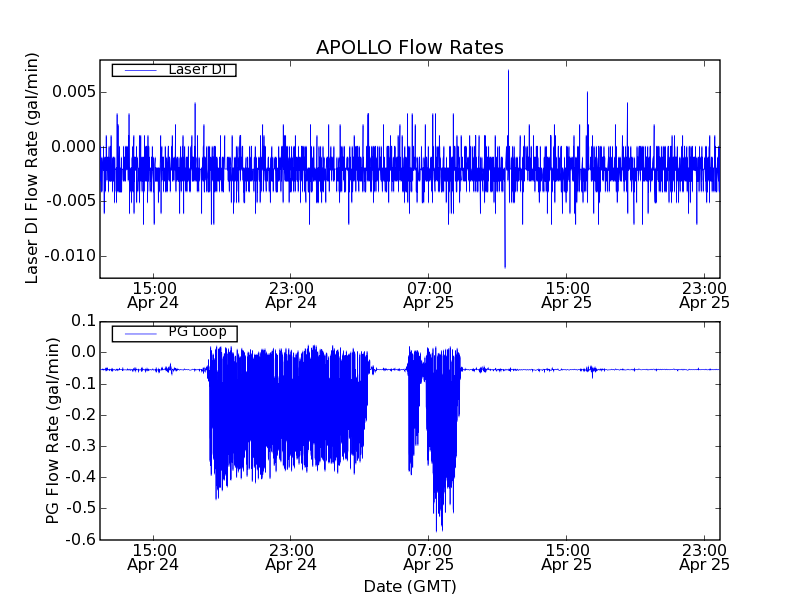Click bottom plot's '23:00 Apr 25' tick label

click(x=704, y=557)
